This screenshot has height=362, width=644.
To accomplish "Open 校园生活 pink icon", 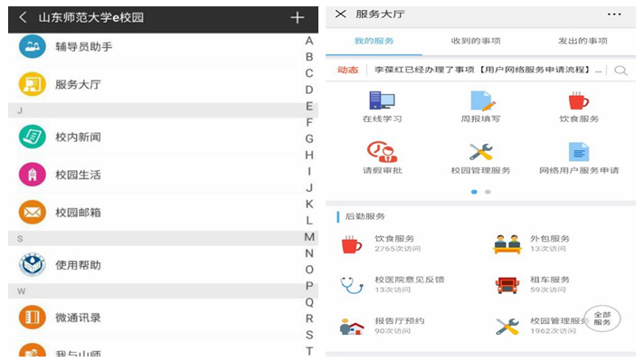I will (x=32, y=175).
